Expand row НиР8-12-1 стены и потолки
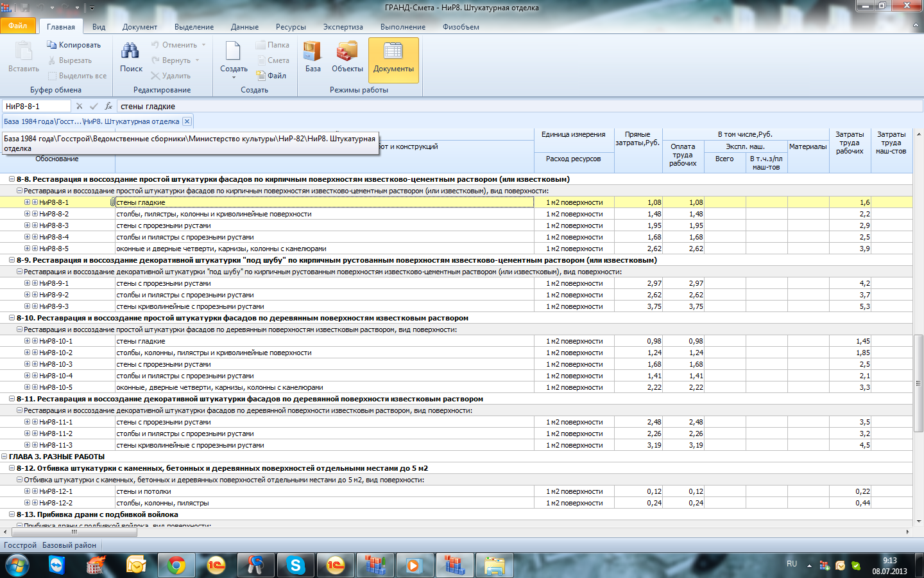This screenshot has height=578, width=924. point(27,491)
